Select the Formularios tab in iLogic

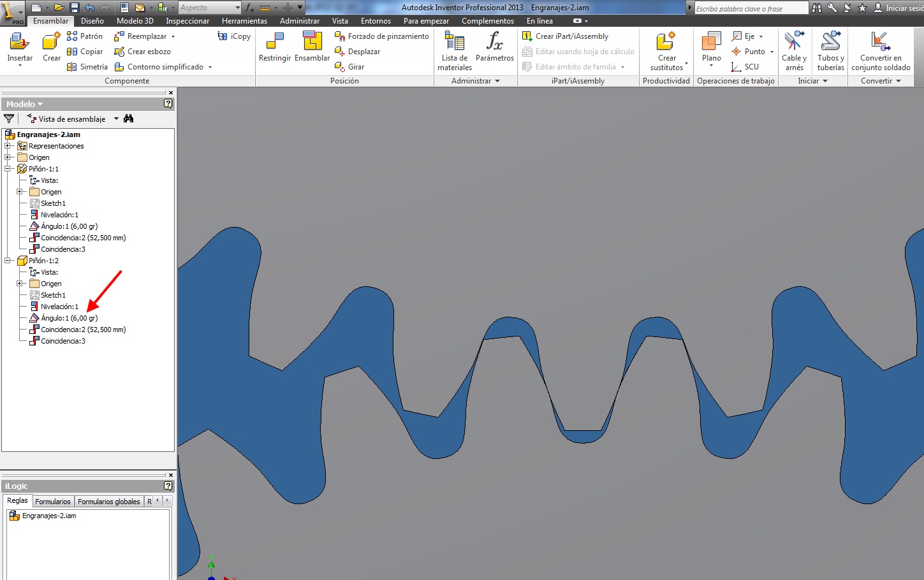[x=53, y=502]
